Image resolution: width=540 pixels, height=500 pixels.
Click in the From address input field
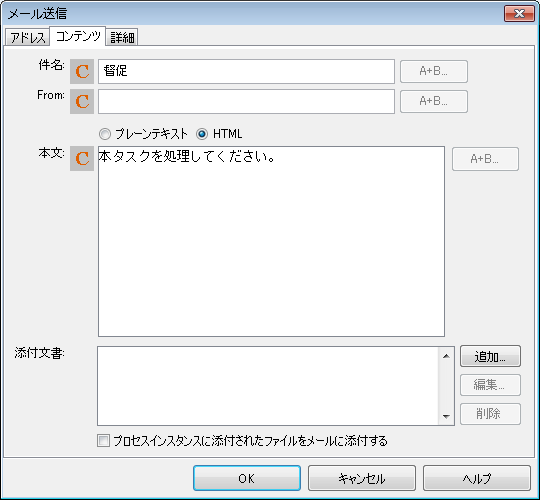coord(246,101)
